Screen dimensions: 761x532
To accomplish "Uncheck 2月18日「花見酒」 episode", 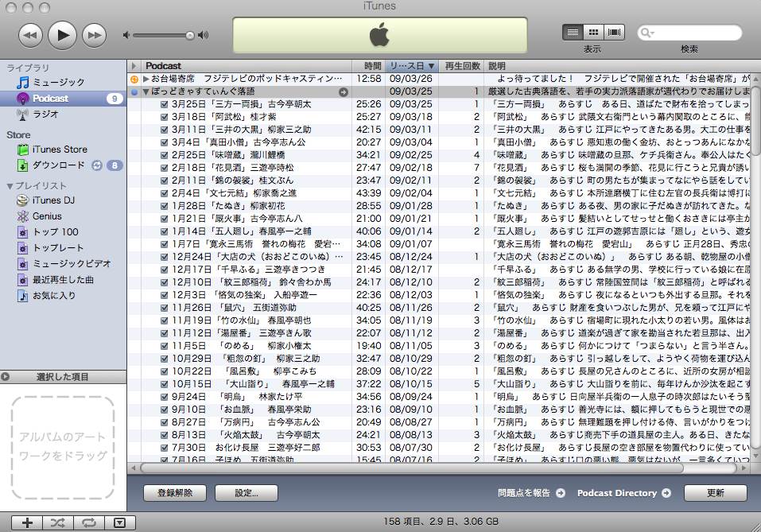I will tap(164, 168).
